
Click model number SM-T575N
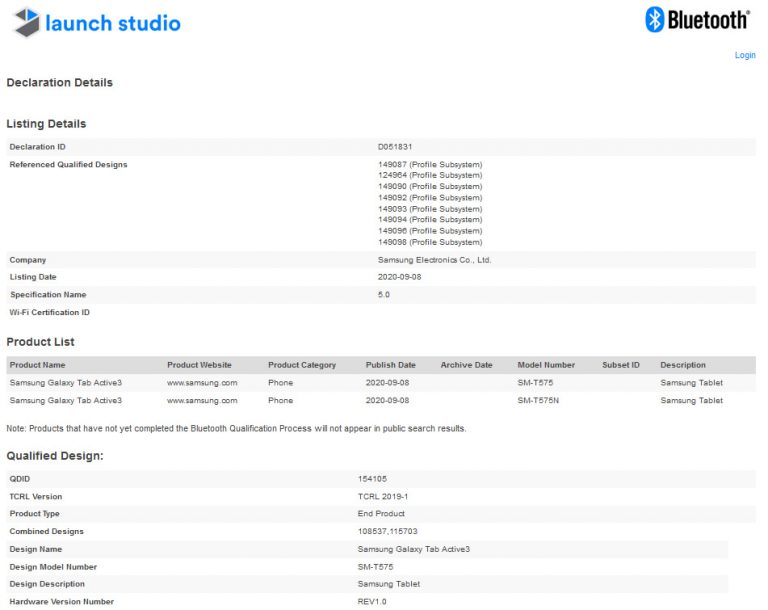click(x=538, y=400)
